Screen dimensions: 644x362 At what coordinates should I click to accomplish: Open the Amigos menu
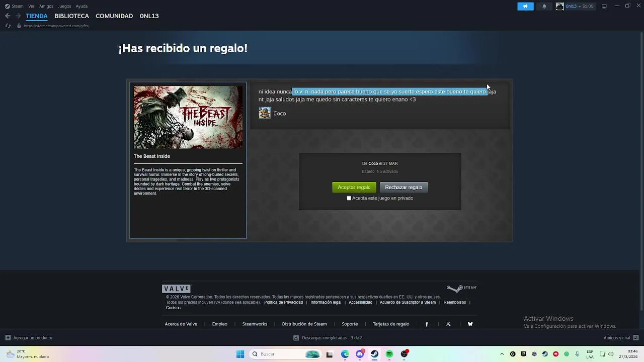[46, 6]
